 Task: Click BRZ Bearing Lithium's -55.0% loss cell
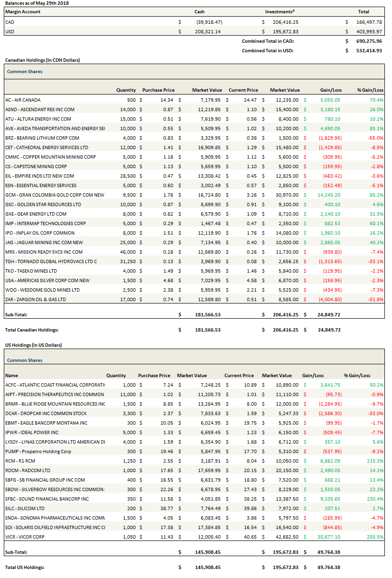tap(375, 138)
